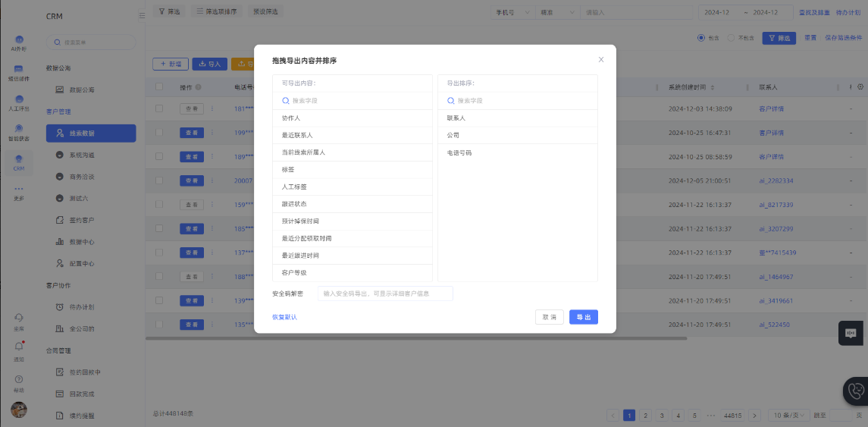Screen dimensions: 868x427
Task: Click the table column settings gear icon
Action: point(860,87)
